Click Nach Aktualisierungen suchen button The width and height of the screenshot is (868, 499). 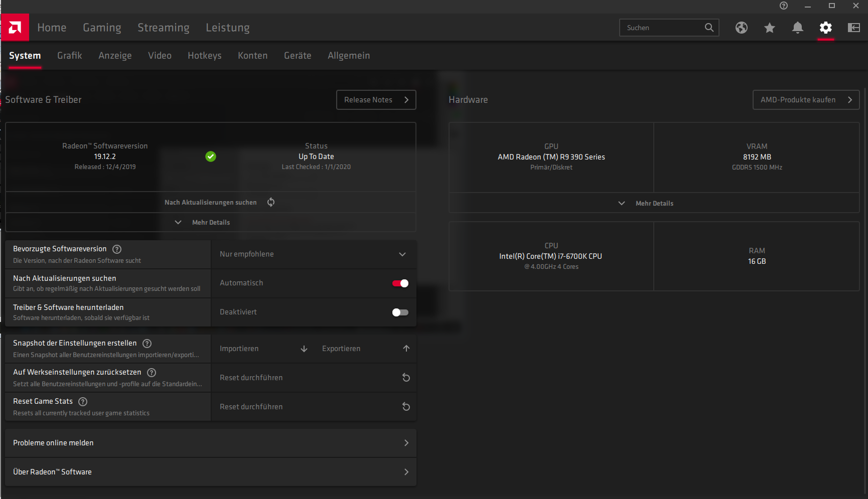(x=211, y=202)
